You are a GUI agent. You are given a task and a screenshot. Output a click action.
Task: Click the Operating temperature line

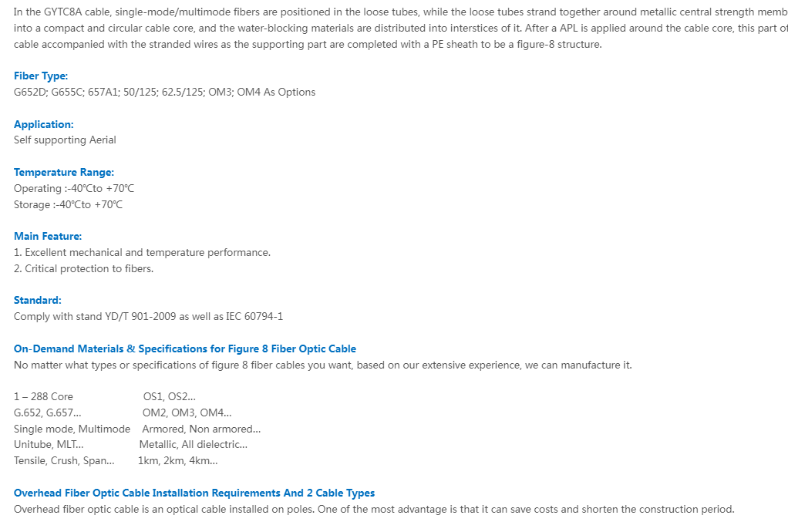point(74,188)
